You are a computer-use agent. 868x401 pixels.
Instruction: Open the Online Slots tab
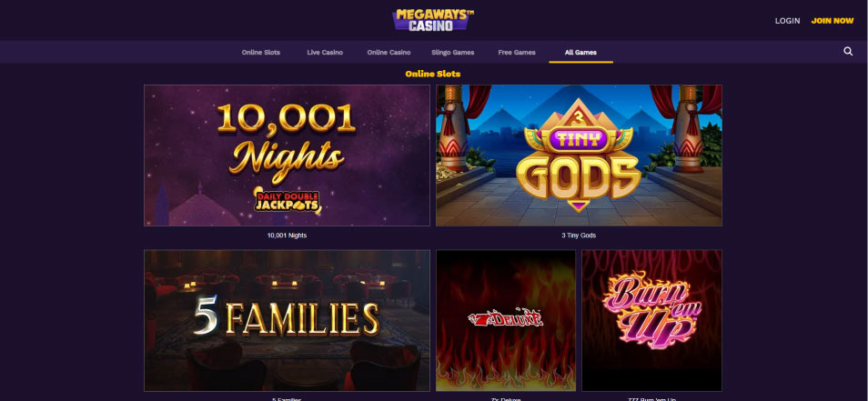[x=261, y=53]
